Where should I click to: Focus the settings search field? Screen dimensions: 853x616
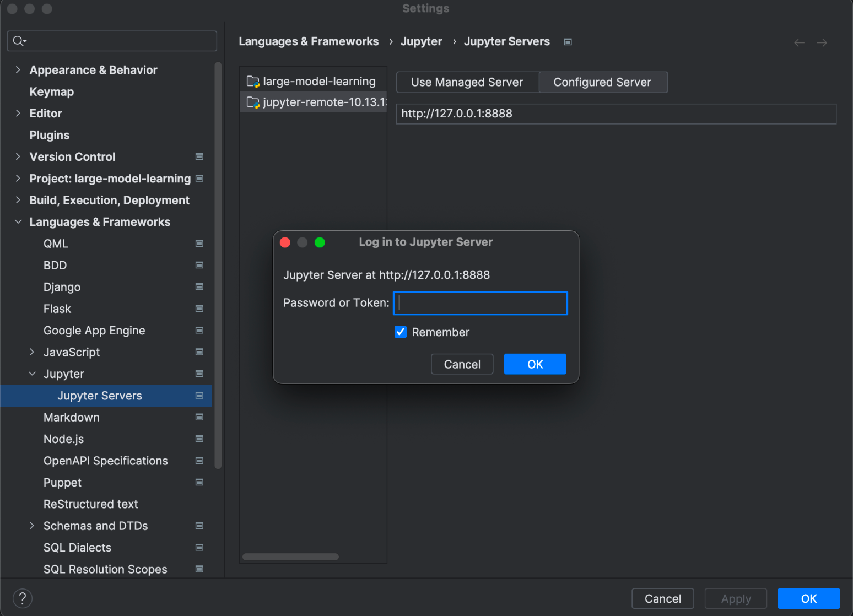(112, 41)
